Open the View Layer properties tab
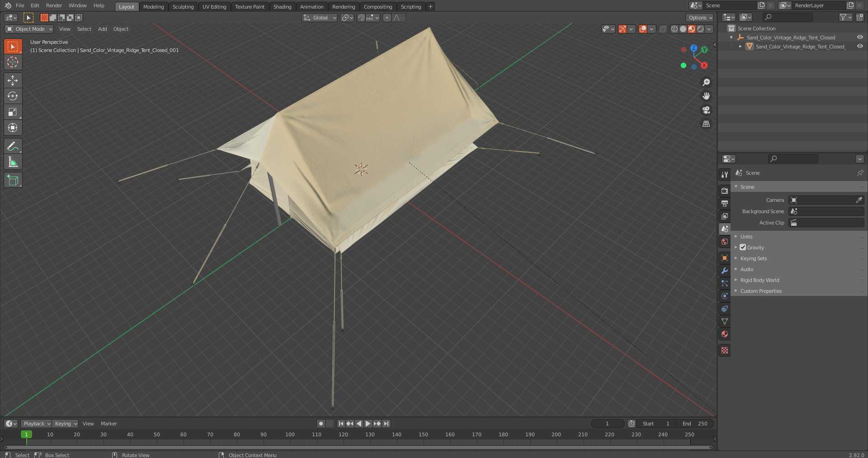The width and height of the screenshot is (868, 458). point(725,216)
